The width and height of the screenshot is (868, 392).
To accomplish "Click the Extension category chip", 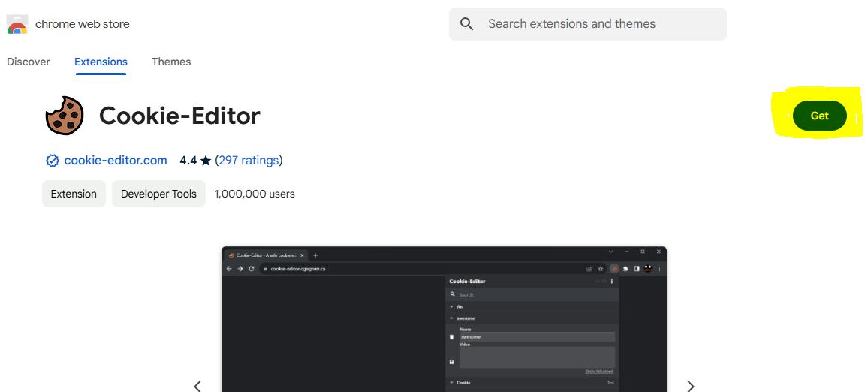I will (x=74, y=194).
